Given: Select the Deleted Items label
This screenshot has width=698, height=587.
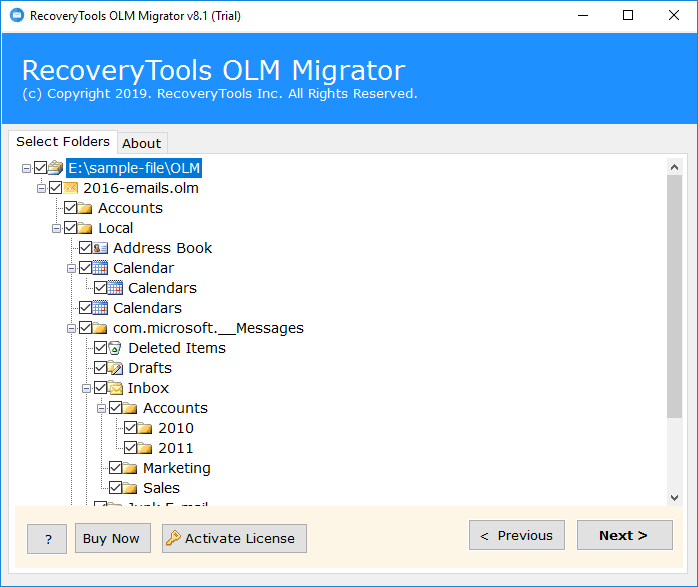Looking at the screenshot, I should 177,348.
